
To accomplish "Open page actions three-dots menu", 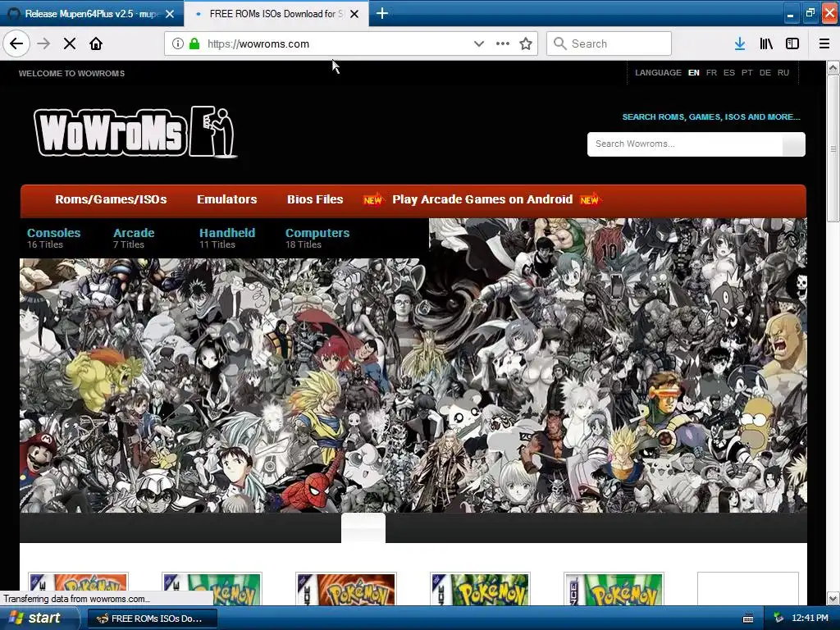I will point(503,43).
